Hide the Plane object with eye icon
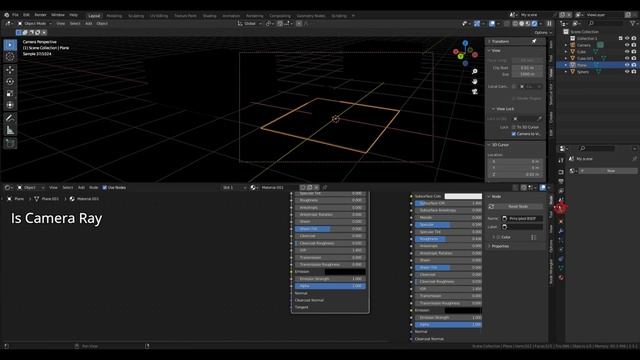The image size is (640, 360). click(627, 65)
